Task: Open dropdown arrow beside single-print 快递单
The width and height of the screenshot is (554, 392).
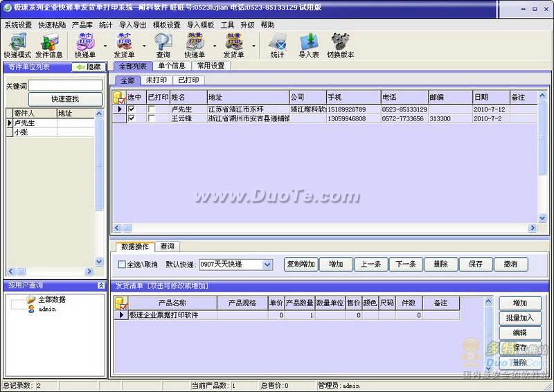Action: 105,46
